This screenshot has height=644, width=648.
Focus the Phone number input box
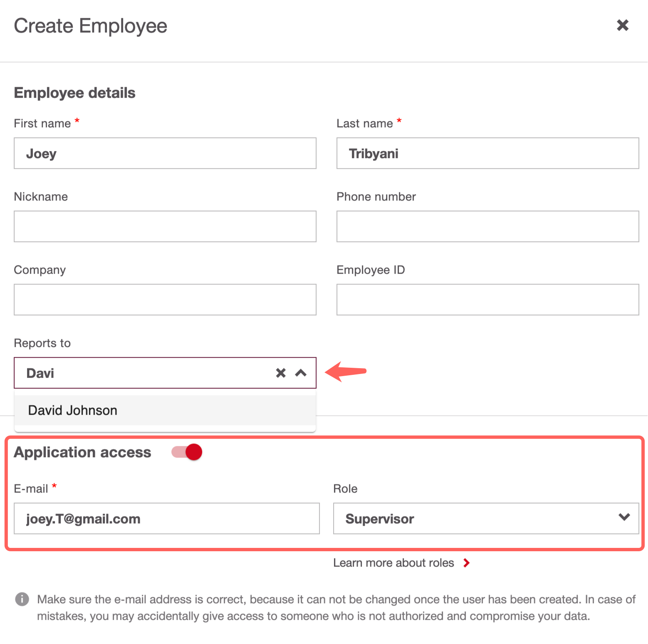[487, 226]
